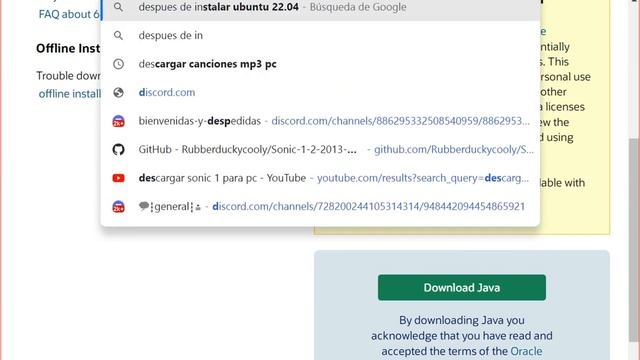Click magnifier icon beside 'despues de instalar ubuntu'
Image resolution: width=640 pixels, height=360 pixels.
click(118, 7)
